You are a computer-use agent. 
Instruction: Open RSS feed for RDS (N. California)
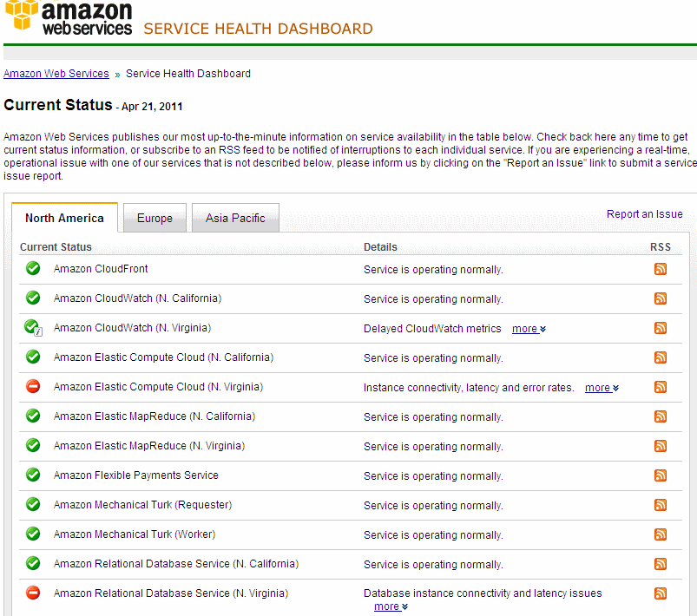(x=661, y=564)
